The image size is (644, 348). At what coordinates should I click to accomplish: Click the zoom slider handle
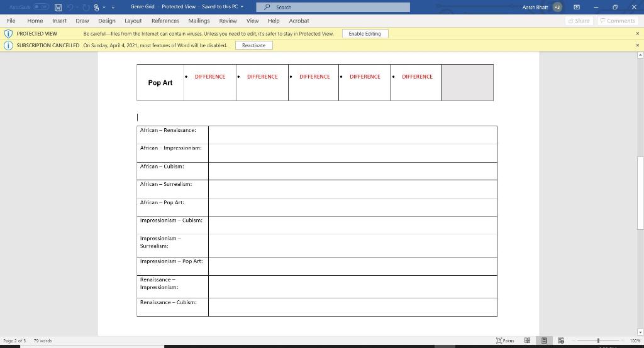[599, 340]
